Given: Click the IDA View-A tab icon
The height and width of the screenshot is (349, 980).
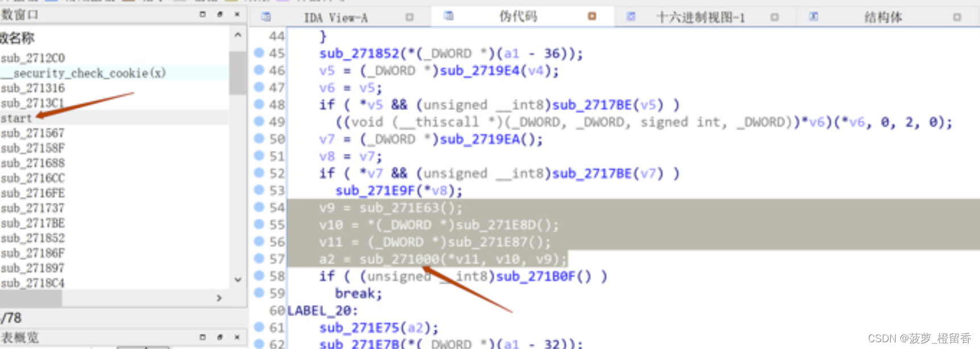Looking at the screenshot, I should coord(266,17).
